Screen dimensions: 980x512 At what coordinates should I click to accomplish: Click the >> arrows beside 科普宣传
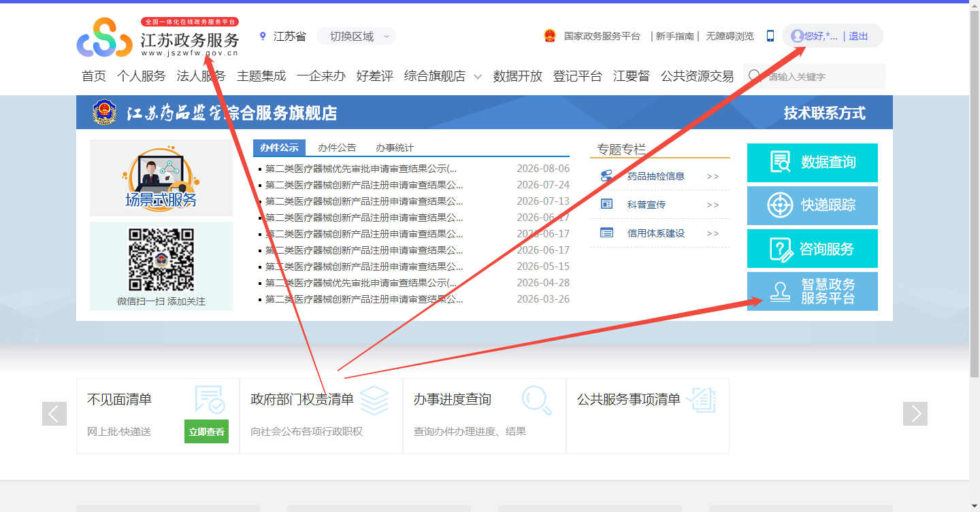(x=713, y=205)
